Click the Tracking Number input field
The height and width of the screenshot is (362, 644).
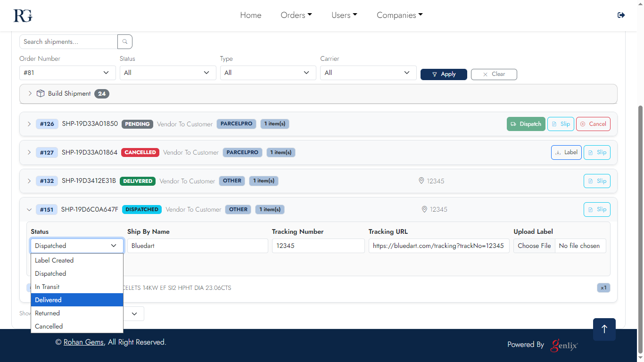318,246
